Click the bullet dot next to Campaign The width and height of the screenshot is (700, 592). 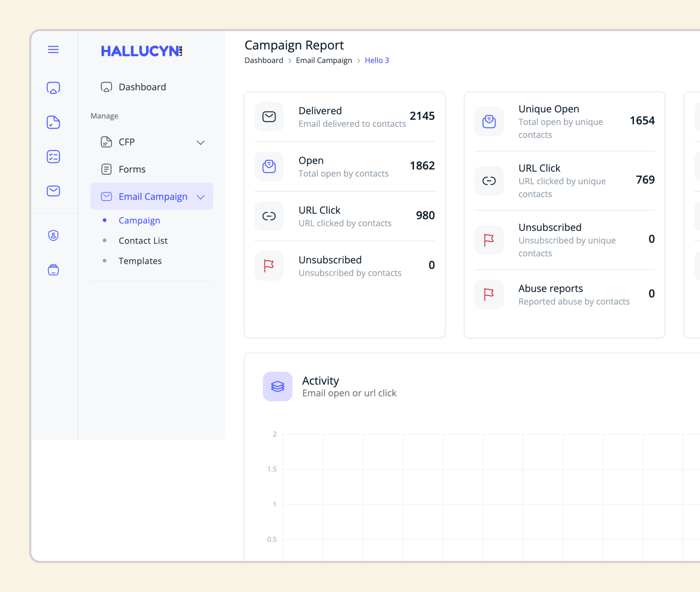point(104,220)
